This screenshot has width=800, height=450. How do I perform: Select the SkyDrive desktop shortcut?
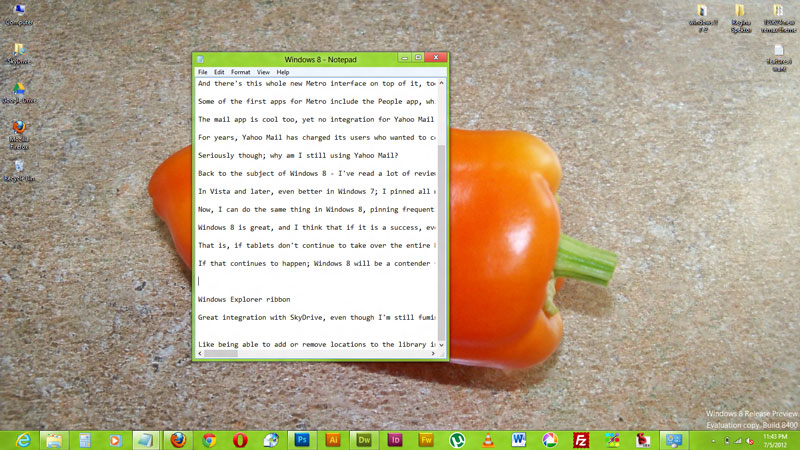pyautogui.click(x=19, y=54)
